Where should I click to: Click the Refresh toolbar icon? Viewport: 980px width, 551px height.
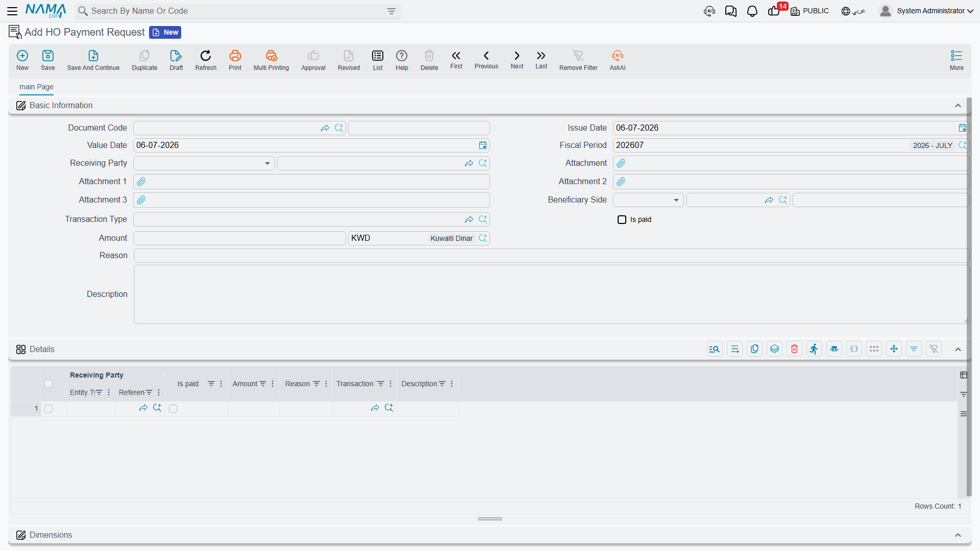(206, 56)
